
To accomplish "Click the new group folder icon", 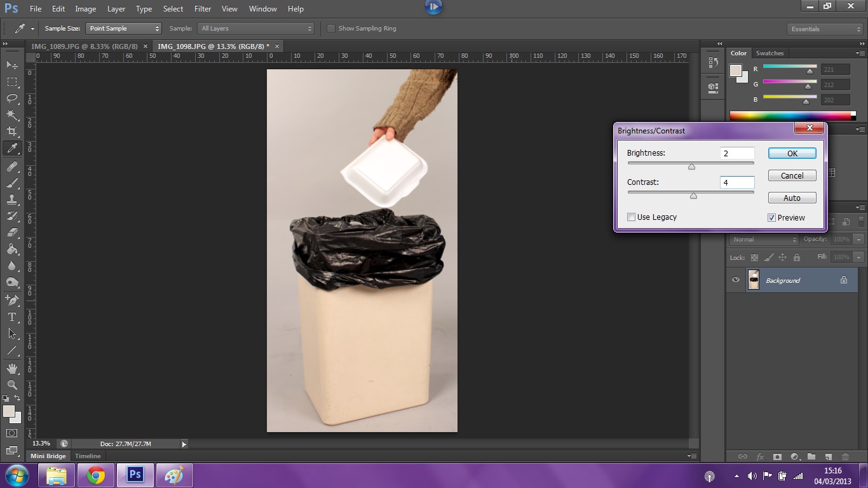I will point(811,456).
